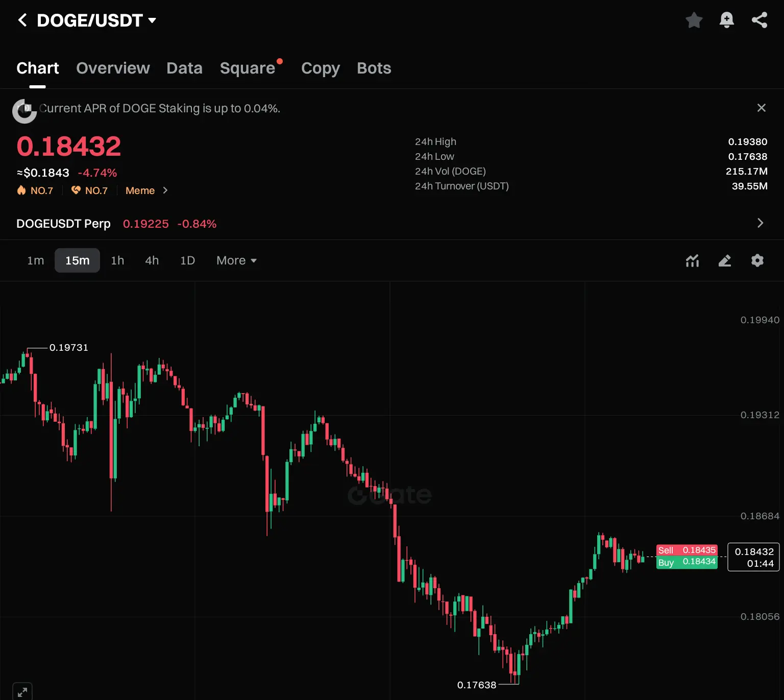
Task: Expand the chart to fullscreen
Action: (22, 692)
